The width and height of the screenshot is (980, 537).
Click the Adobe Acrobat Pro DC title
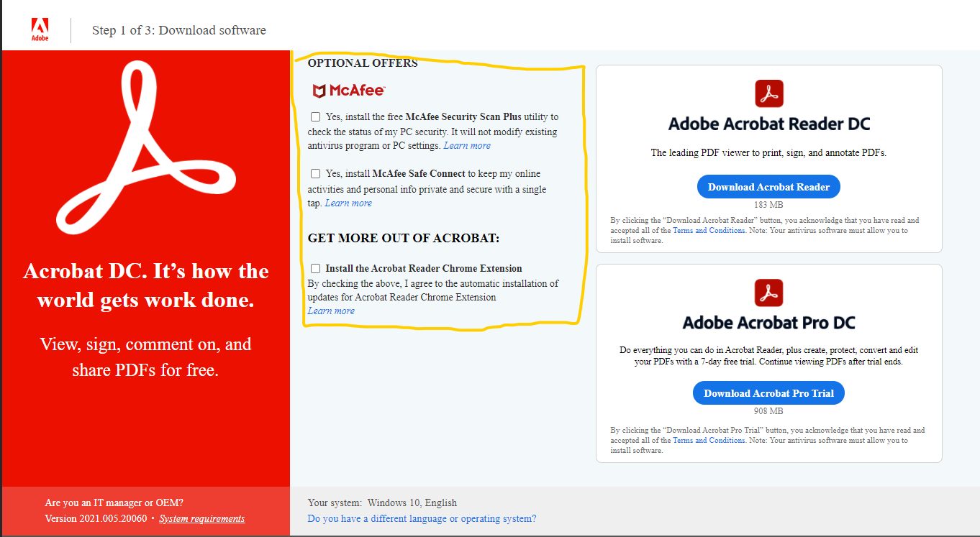(x=769, y=322)
